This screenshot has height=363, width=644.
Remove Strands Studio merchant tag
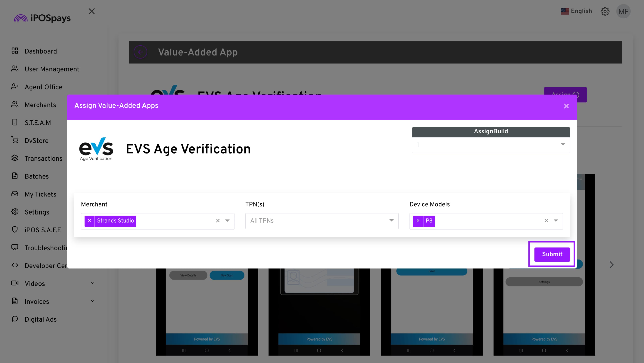90,221
